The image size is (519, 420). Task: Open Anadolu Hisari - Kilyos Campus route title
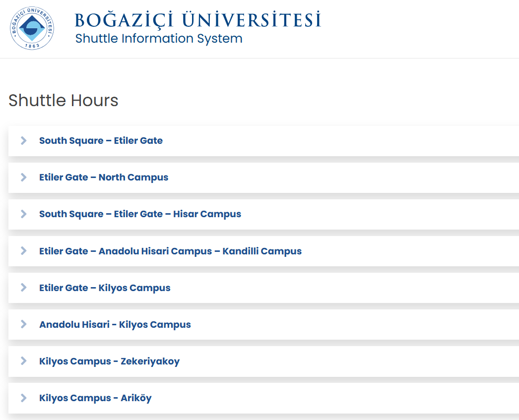click(x=115, y=324)
